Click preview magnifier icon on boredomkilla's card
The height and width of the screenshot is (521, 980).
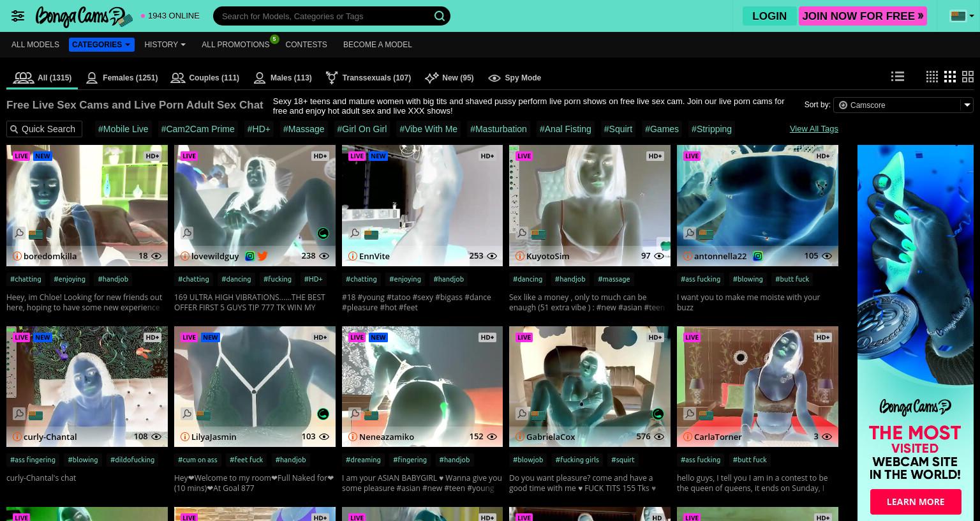19,233
